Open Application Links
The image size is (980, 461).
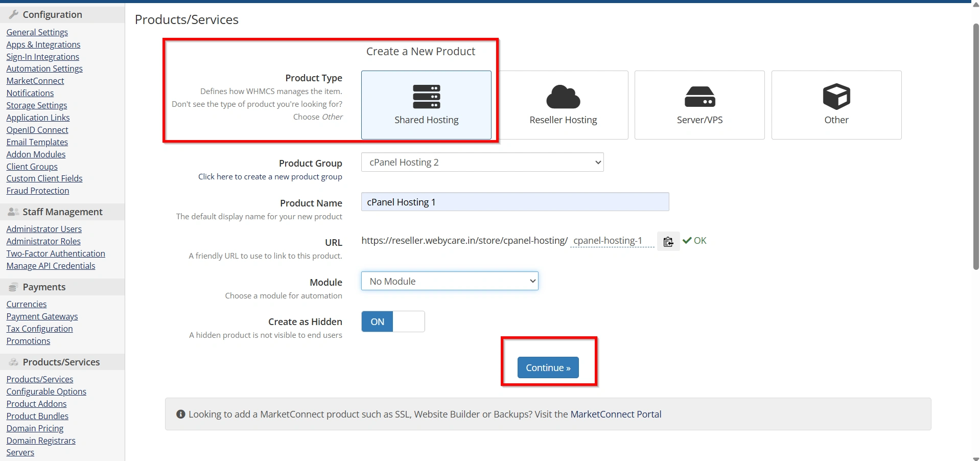pyautogui.click(x=38, y=118)
